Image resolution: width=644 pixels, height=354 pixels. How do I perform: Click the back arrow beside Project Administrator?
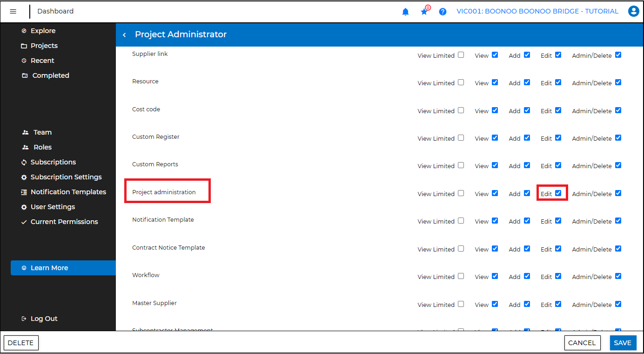[124, 35]
